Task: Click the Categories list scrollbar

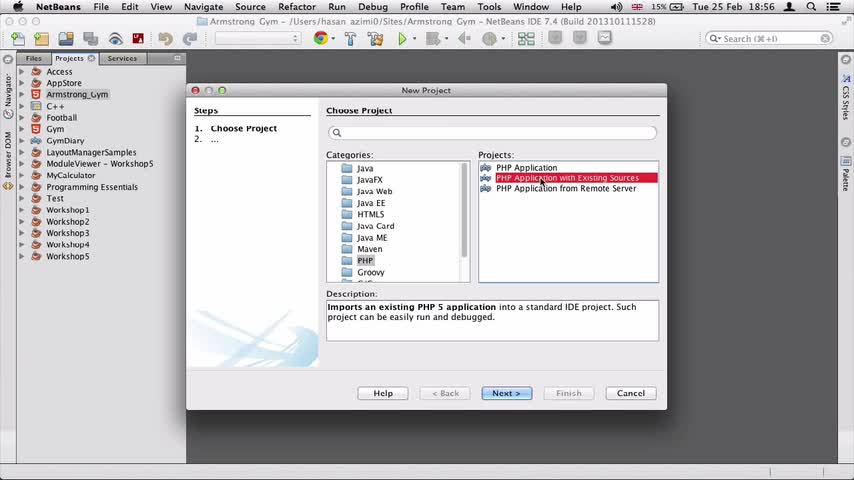Action: coord(465,210)
